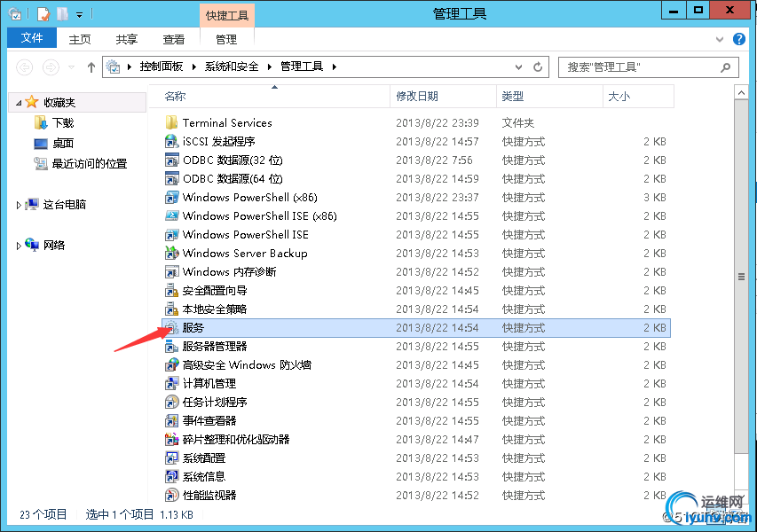757x532 pixels.
Task: Click the Windows PowerShell (x86) icon
Action: [x=171, y=197]
